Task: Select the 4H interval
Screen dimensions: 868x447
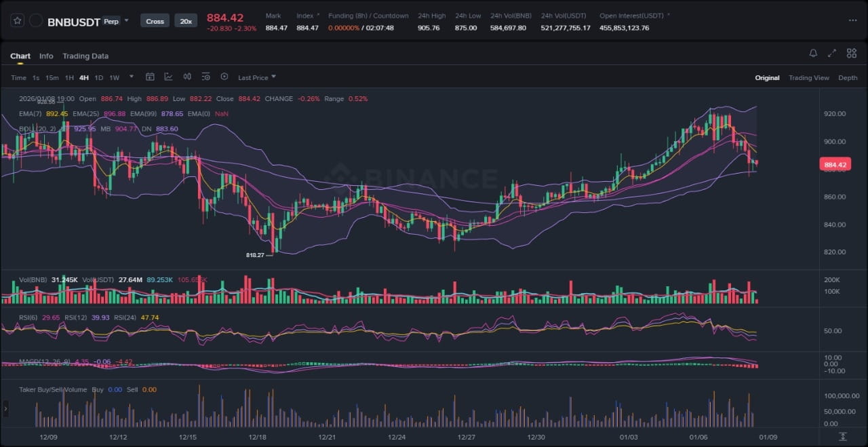Action: tap(84, 77)
